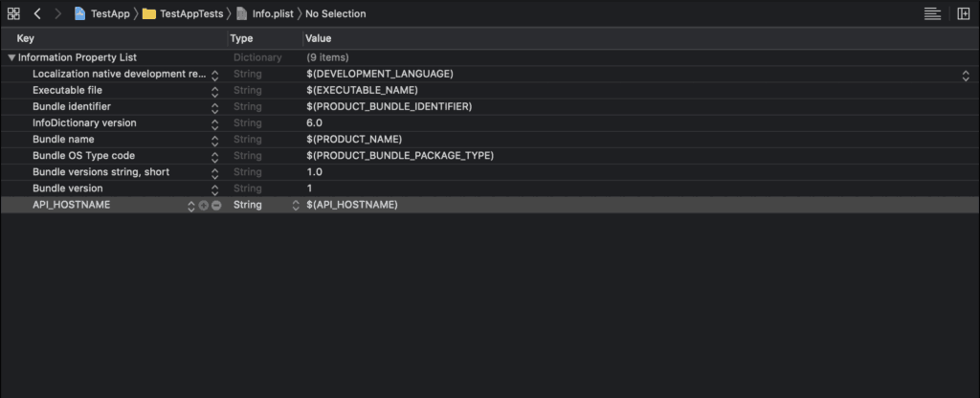The width and height of the screenshot is (980, 398).
Task: Click the $(API_HOSTNAME) value field
Action: pyautogui.click(x=352, y=206)
